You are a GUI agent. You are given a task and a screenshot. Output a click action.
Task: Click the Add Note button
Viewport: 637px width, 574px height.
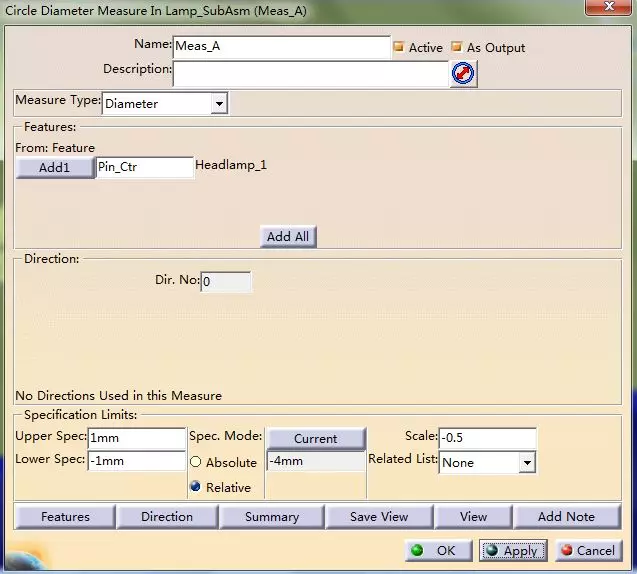pyautogui.click(x=566, y=517)
